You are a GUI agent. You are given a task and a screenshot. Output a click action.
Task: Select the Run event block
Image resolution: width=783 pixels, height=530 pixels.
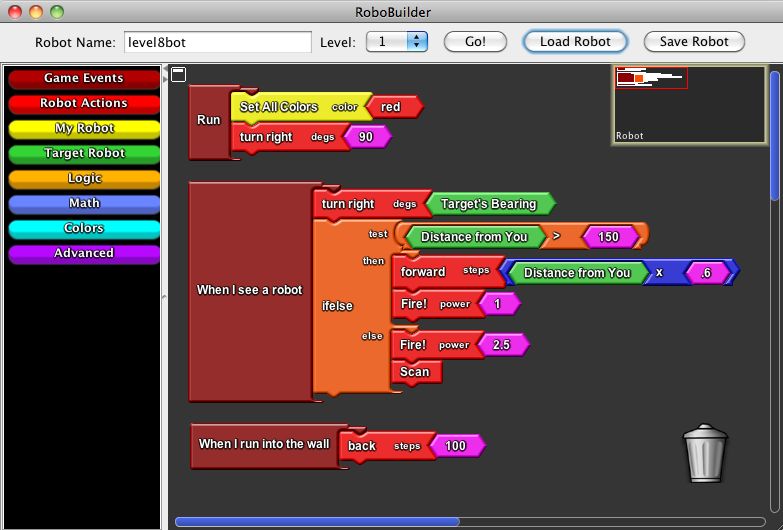pyautogui.click(x=208, y=120)
